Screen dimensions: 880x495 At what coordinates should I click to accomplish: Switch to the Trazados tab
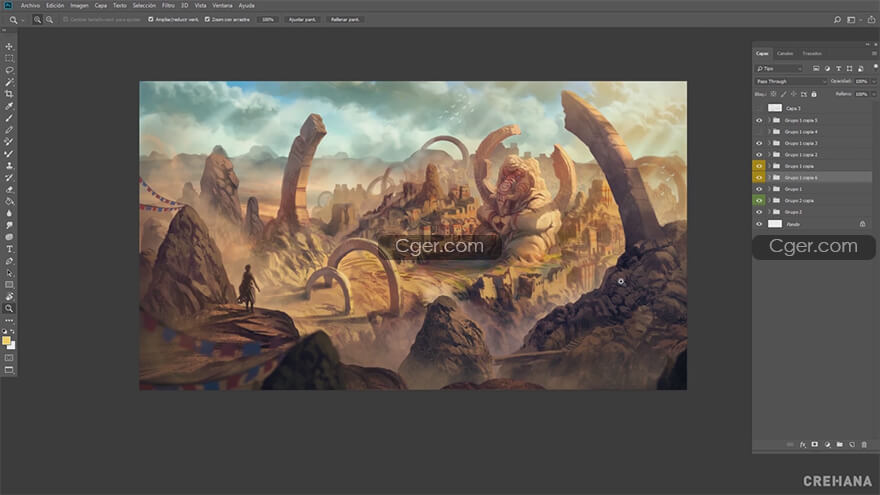point(812,53)
